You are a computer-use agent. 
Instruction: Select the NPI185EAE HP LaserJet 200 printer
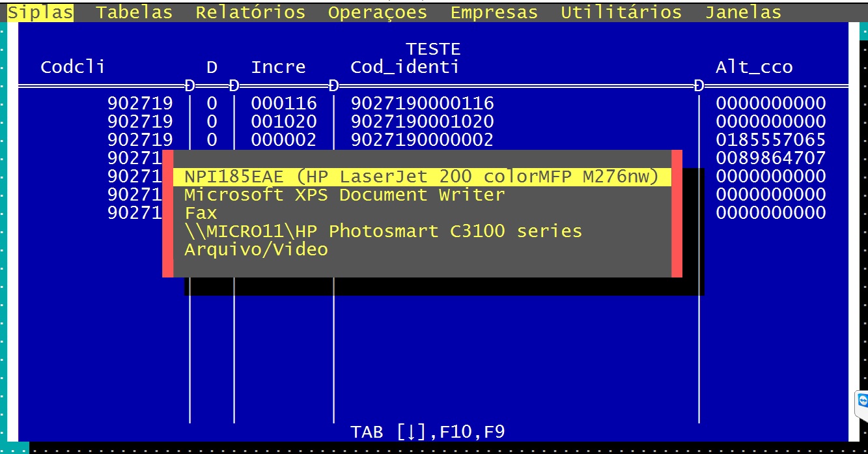click(421, 177)
